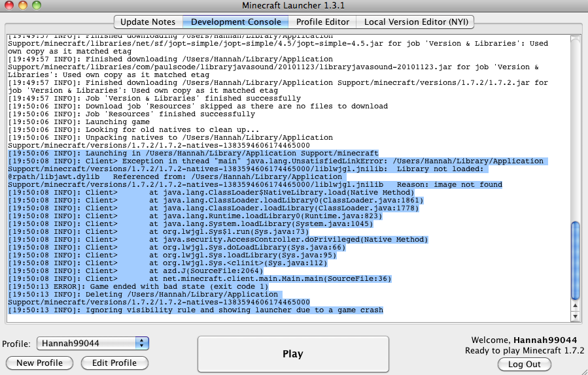The width and height of the screenshot is (588, 375).
Task: Click the 'Launching game' log line
Action: click(x=78, y=122)
